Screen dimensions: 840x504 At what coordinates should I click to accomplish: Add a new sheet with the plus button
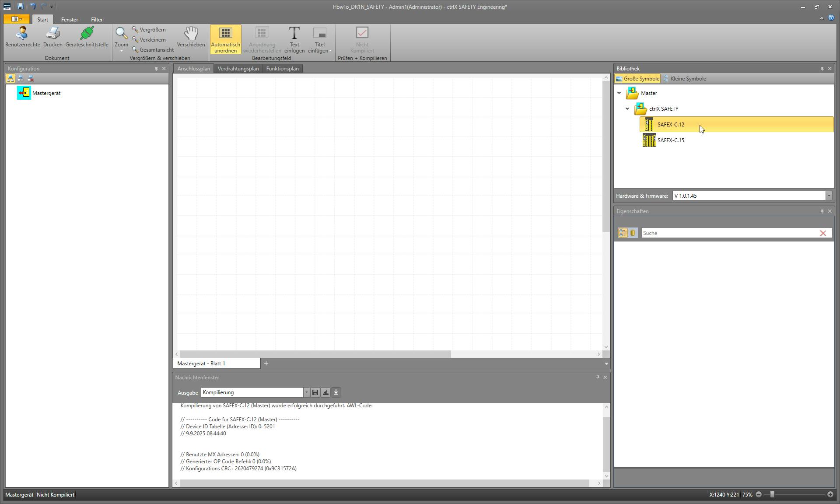(266, 364)
